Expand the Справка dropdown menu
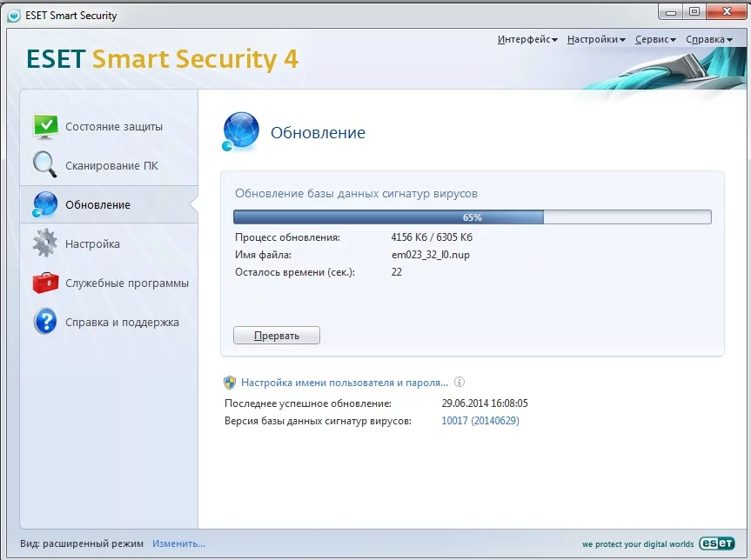 (709, 39)
